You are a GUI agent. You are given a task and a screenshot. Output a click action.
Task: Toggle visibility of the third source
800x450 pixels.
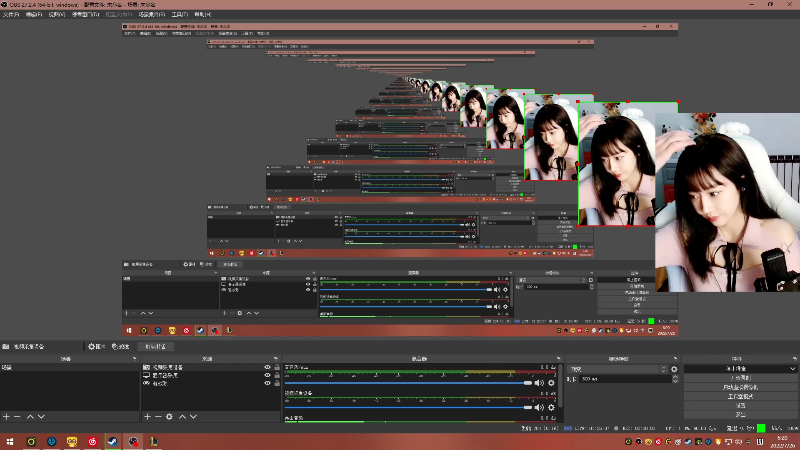(x=267, y=384)
